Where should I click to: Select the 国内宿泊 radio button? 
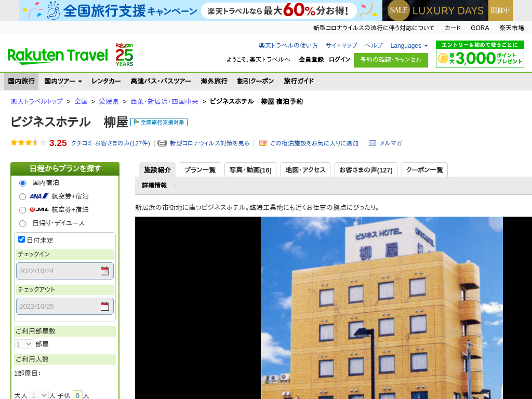(22, 183)
